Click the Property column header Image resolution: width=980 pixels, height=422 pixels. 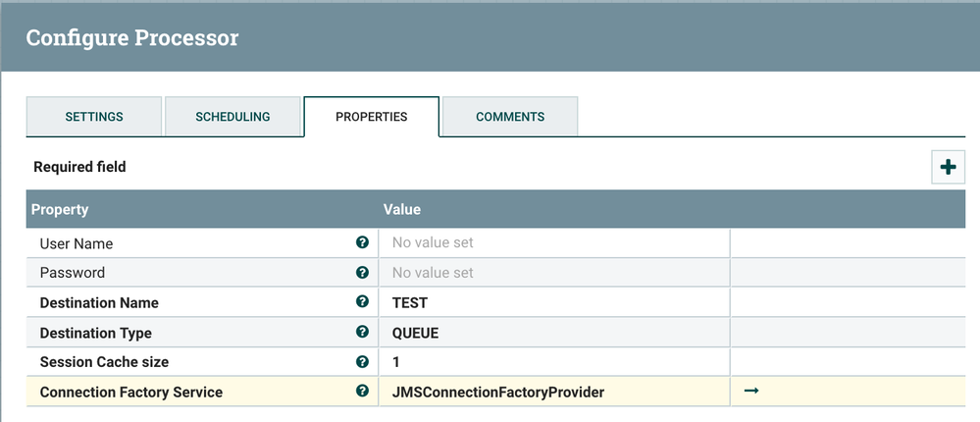point(60,210)
